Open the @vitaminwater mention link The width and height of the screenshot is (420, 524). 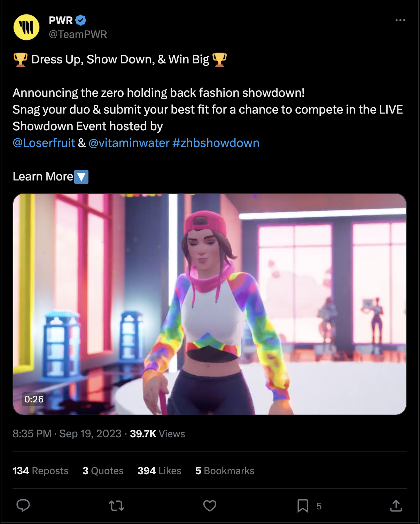point(129,143)
